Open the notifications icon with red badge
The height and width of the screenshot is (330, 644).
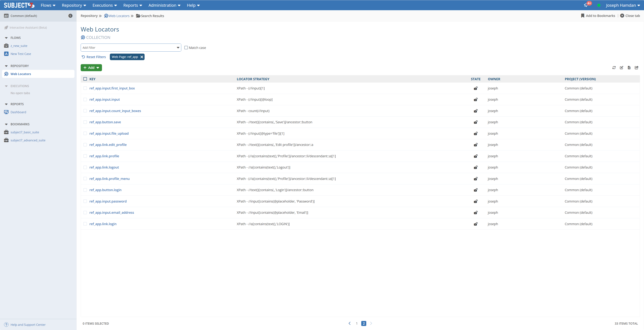click(x=586, y=5)
